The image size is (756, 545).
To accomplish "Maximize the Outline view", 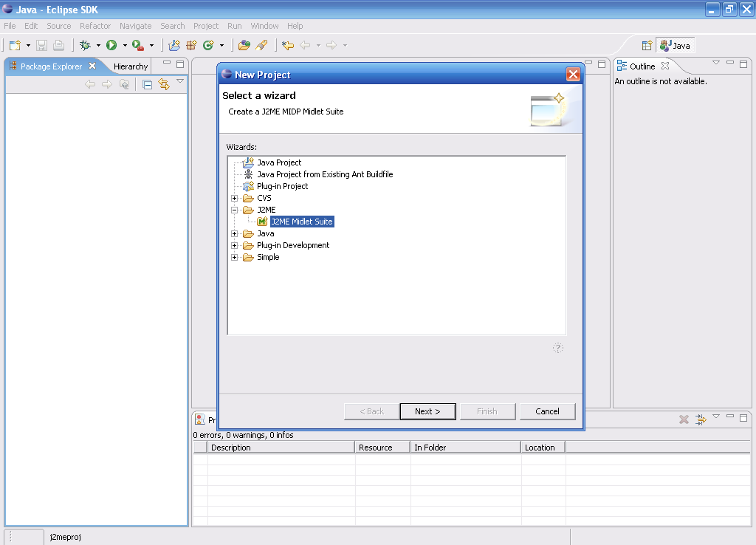I will (743, 64).
